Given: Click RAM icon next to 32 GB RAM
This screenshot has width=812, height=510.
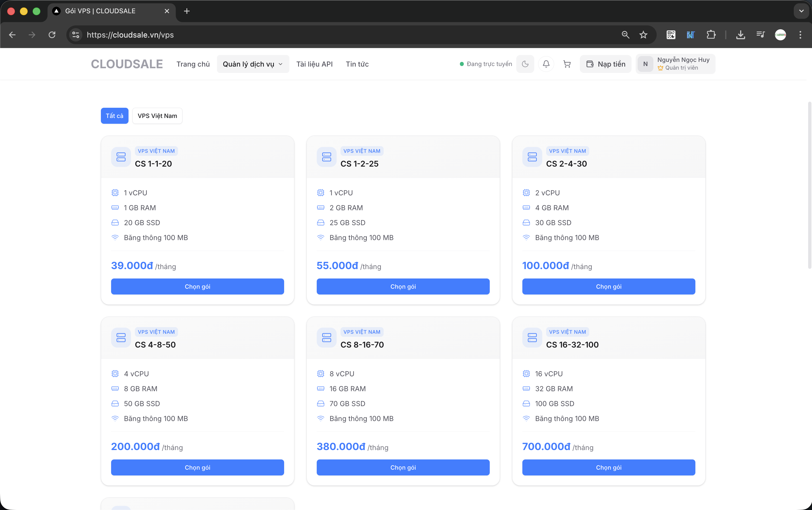Looking at the screenshot, I should pyautogui.click(x=526, y=389).
